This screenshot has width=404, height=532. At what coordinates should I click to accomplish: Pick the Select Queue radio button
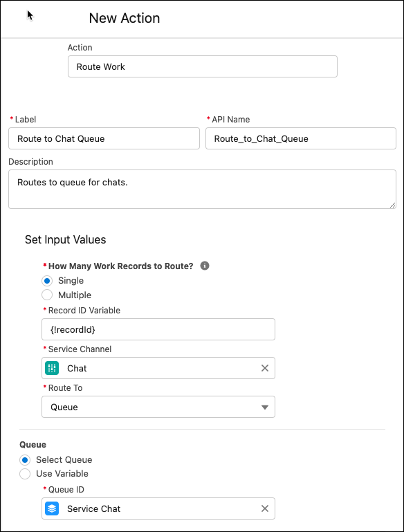pyautogui.click(x=25, y=460)
